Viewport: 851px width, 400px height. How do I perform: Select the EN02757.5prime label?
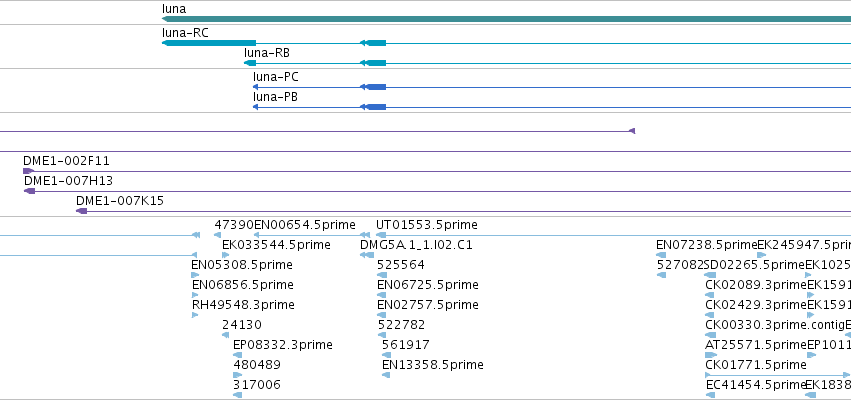[x=428, y=304]
